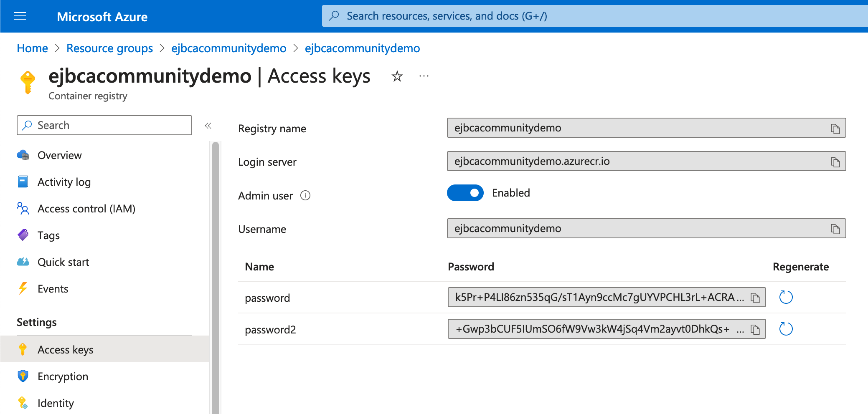868x414 pixels.
Task: Regenerate password2
Action: pyautogui.click(x=786, y=329)
